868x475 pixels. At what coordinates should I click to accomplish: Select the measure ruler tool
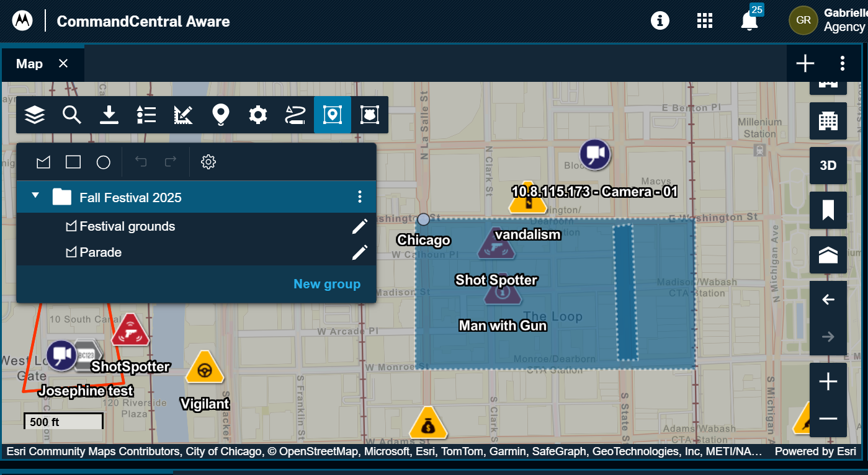(x=184, y=115)
